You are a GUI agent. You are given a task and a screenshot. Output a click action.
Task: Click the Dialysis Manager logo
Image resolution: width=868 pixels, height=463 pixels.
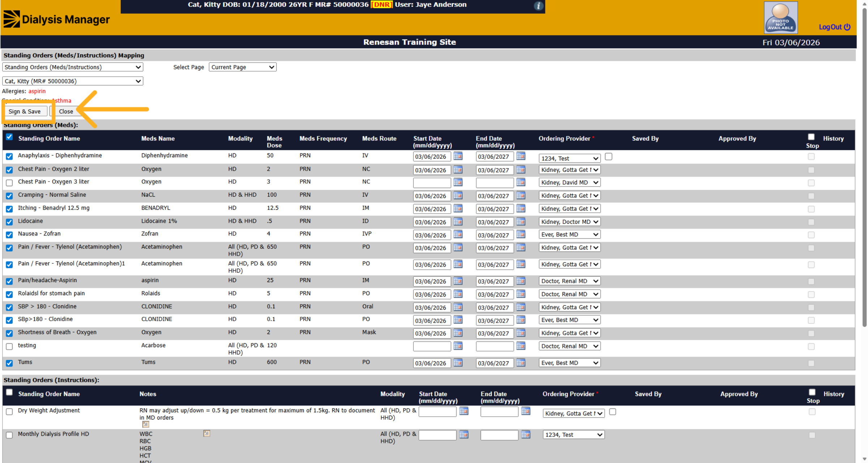tap(56, 19)
